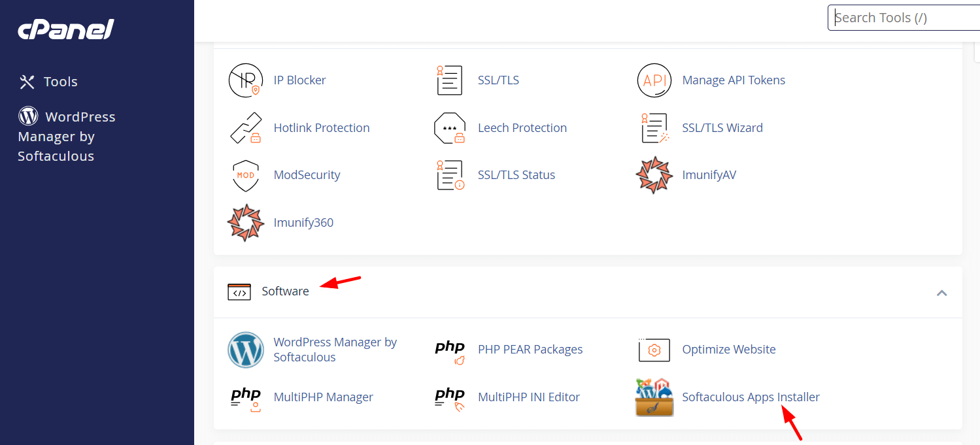This screenshot has width=980, height=445.
Task: Open the Imunify360 star icon
Action: (246, 223)
